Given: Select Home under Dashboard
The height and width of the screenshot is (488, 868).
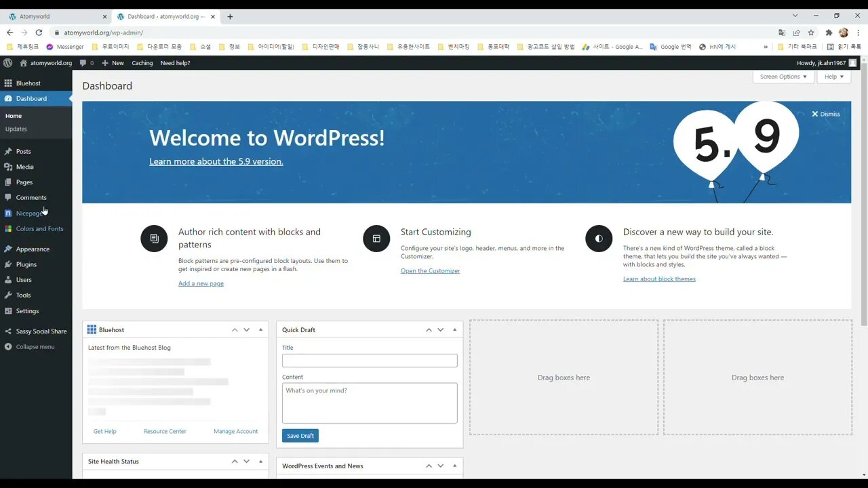Looking at the screenshot, I should pyautogui.click(x=14, y=116).
